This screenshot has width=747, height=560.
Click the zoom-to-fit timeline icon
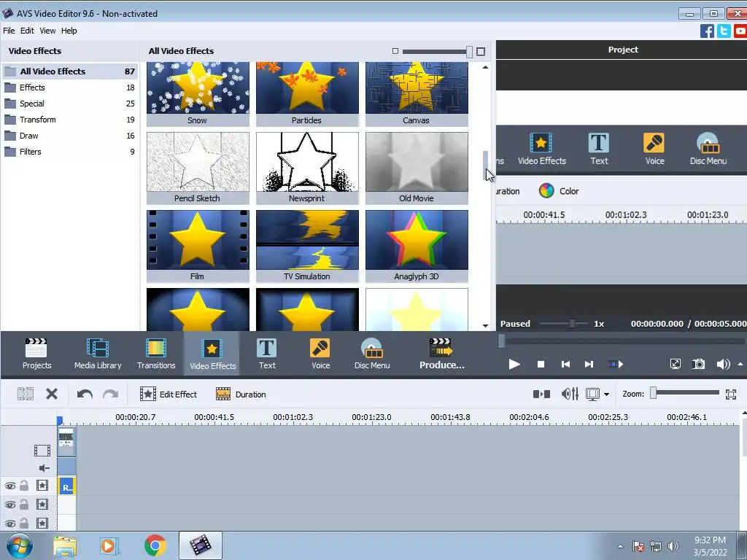coord(731,394)
